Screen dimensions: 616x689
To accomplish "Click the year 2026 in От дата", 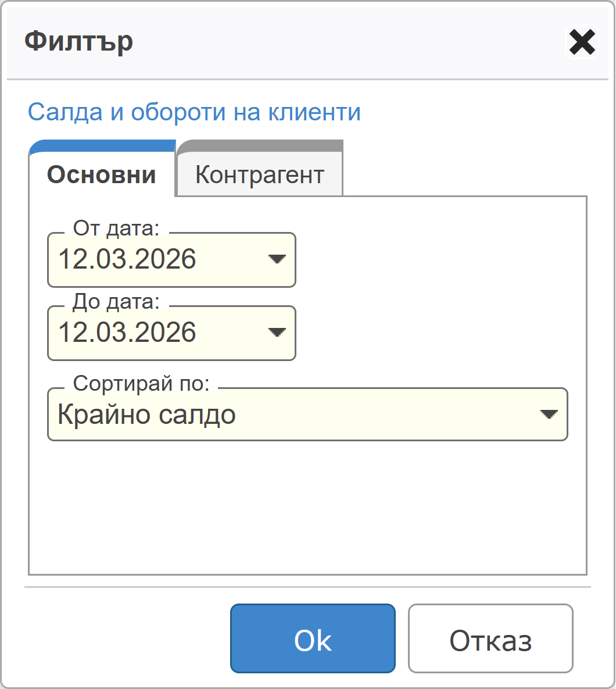I will coord(169,259).
